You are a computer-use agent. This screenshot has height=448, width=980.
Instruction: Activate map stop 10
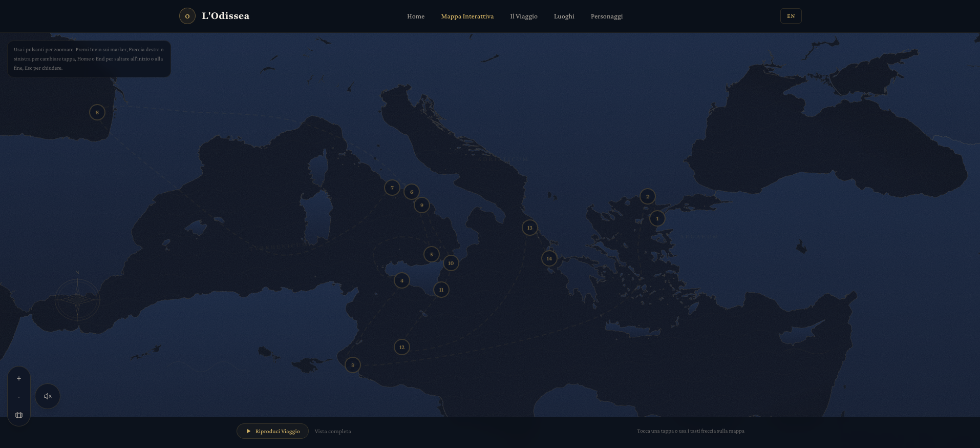point(451,263)
